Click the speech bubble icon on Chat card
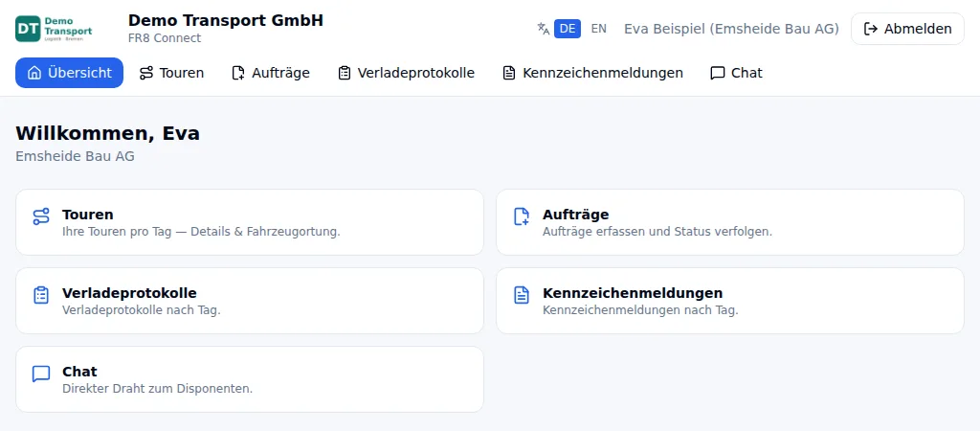The width and height of the screenshot is (980, 431). pyautogui.click(x=41, y=374)
